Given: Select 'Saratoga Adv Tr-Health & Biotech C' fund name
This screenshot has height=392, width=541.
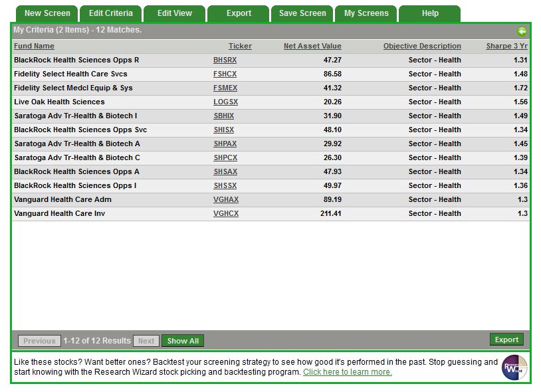Looking at the screenshot, I should coord(77,158).
